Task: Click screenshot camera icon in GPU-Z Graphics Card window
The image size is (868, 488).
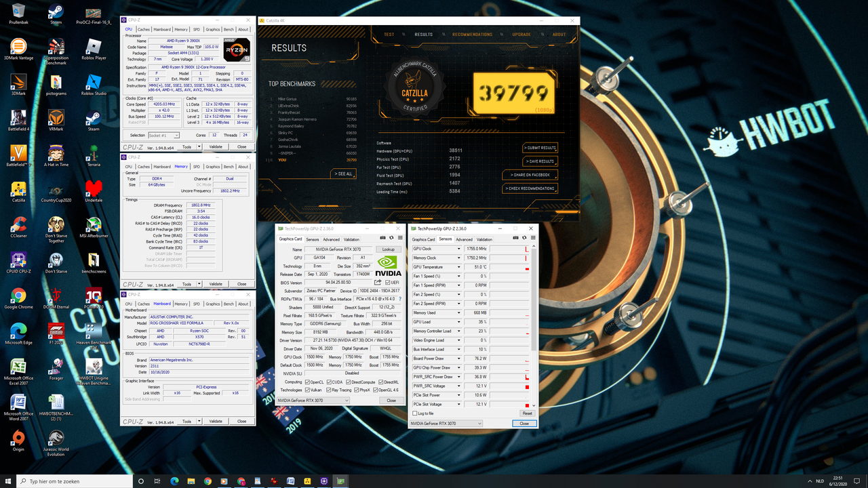Action: [383, 238]
